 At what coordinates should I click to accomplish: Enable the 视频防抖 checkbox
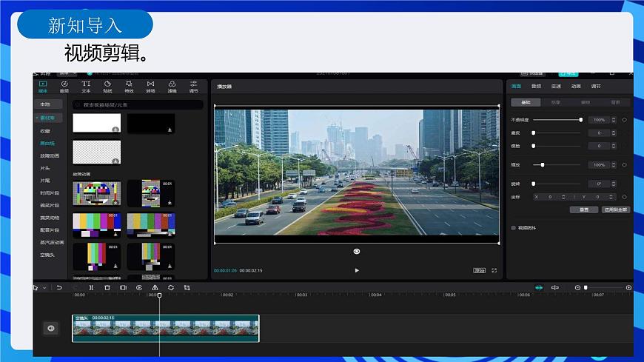[514, 227]
